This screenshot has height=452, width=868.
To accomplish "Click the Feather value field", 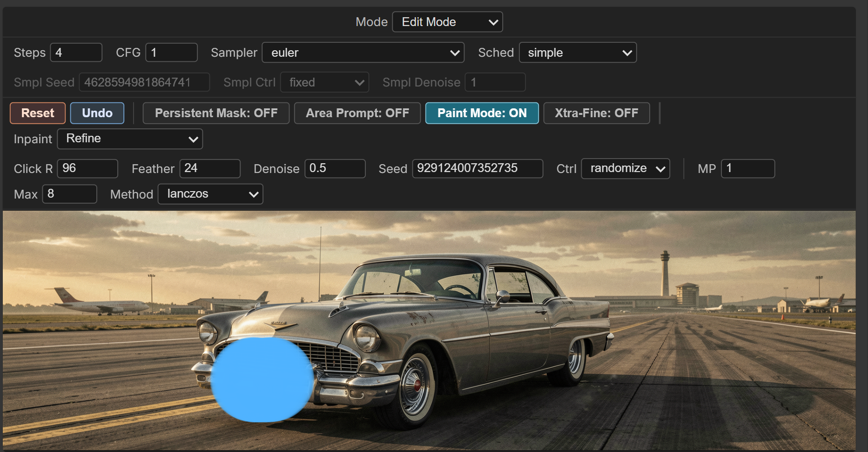I will 210,168.
